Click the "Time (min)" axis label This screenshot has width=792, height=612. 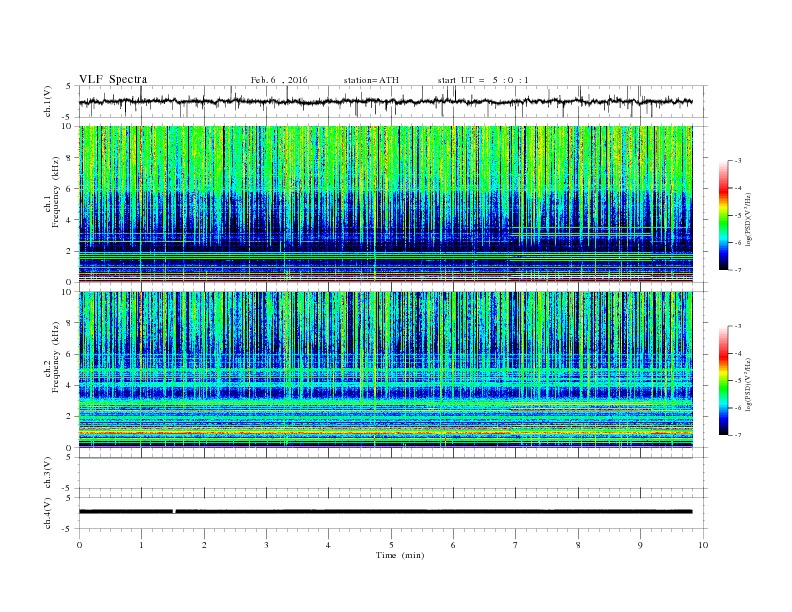pyautogui.click(x=400, y=555)
